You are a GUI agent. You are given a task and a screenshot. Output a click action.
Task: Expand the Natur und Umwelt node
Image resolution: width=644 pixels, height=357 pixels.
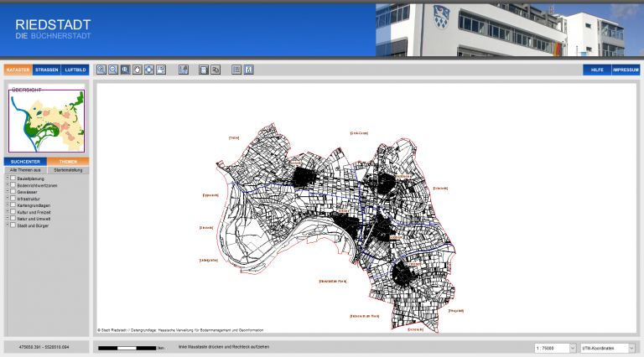8,218
